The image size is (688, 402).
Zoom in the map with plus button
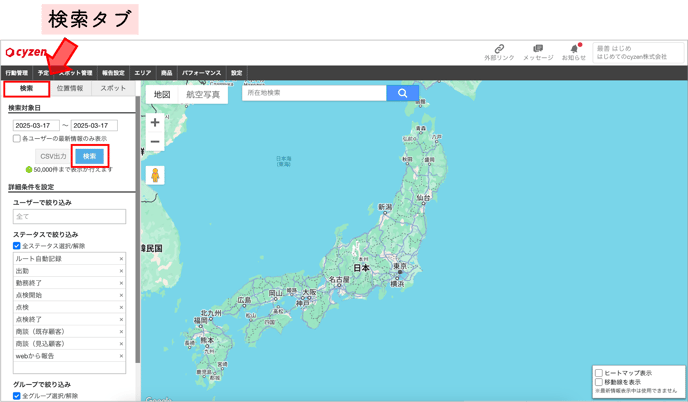coord(155,122)
